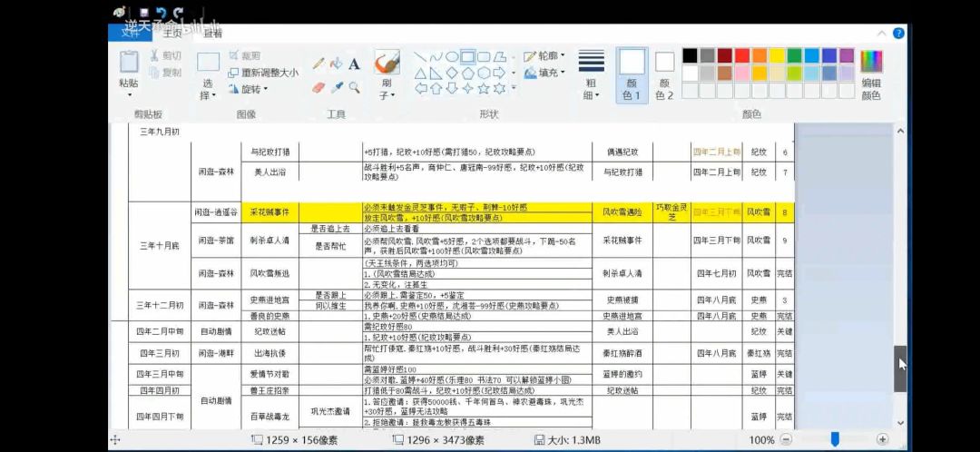Viewport: 980px width, 452px height.
Task: Choose the Pentagon shape
Action: [467, 73]
